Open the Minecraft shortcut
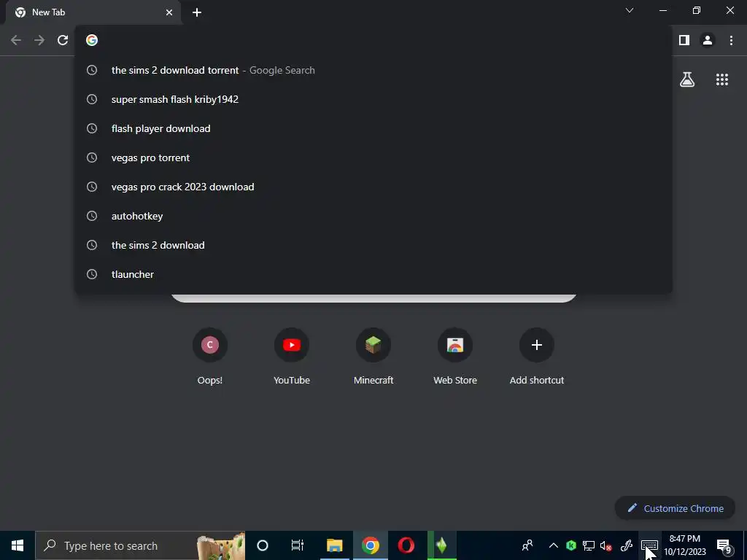The image size is (747, 560). coord(373,356)
